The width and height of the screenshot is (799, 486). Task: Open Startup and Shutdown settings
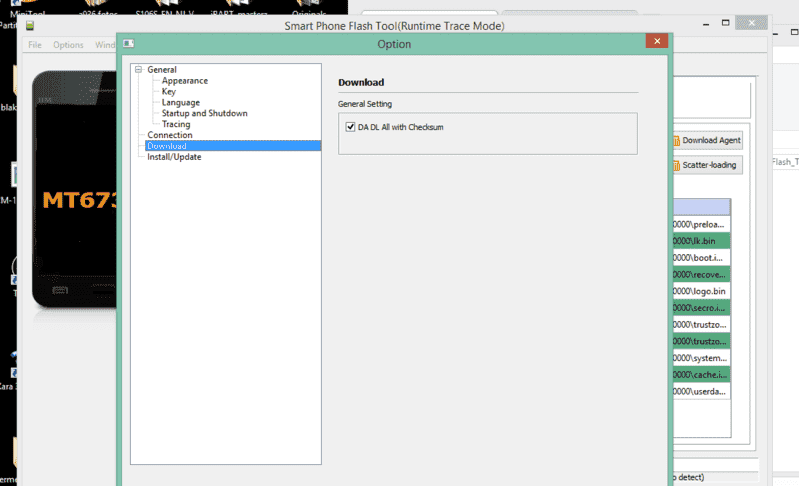(x=204, y=113)
